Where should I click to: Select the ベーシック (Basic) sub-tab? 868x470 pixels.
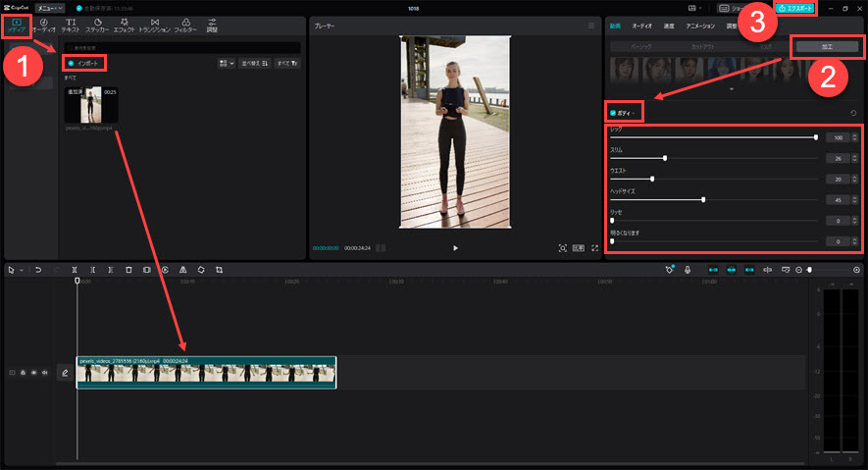[x=641, y=47]
